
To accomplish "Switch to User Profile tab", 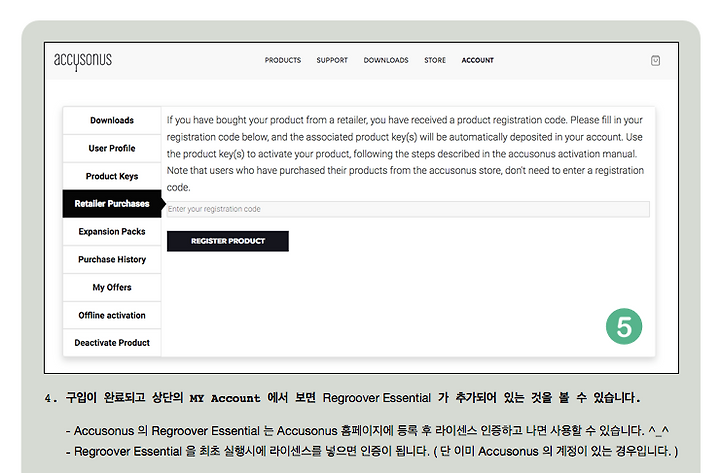I will click(x=112, y=148).
